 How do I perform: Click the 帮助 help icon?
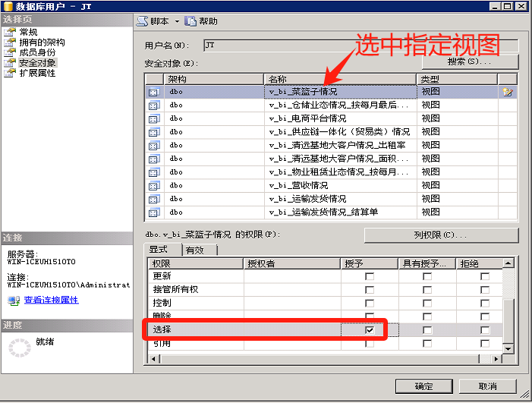tap(190, 21)
